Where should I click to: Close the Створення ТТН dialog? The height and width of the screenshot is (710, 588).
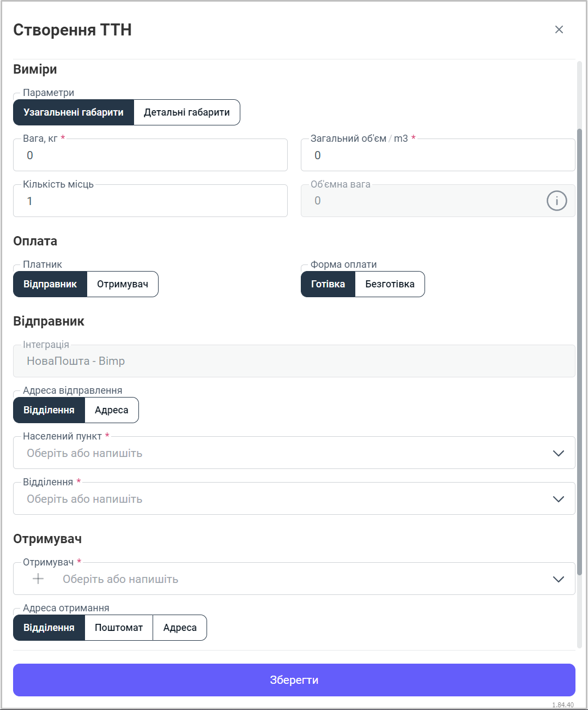coord(559,29)
